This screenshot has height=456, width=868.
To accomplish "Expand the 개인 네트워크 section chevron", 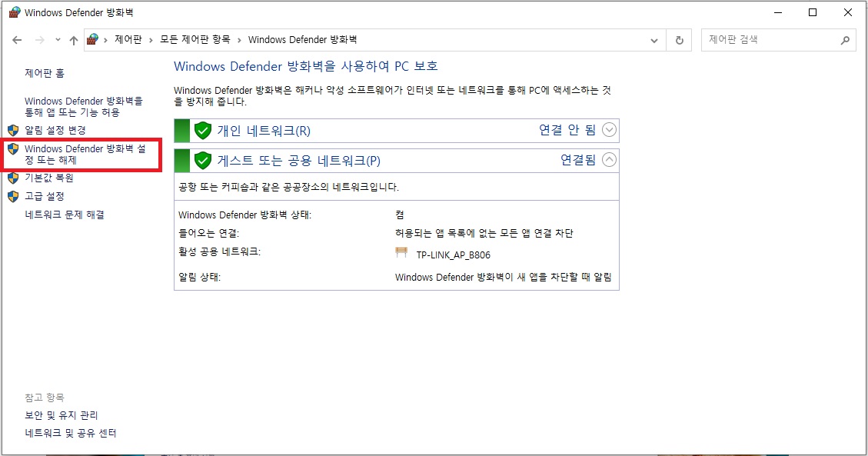I will 609,130.
